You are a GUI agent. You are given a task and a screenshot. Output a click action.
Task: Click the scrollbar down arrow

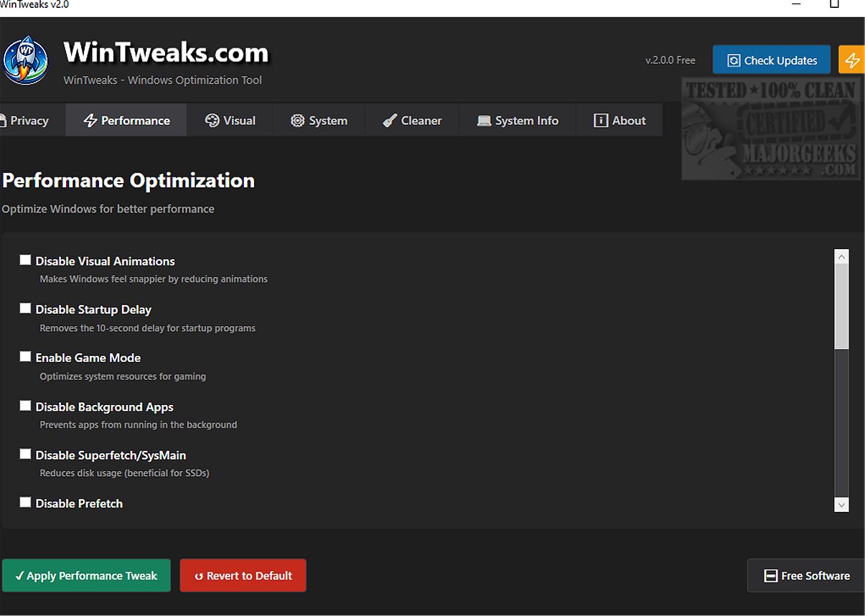point(841,505)
